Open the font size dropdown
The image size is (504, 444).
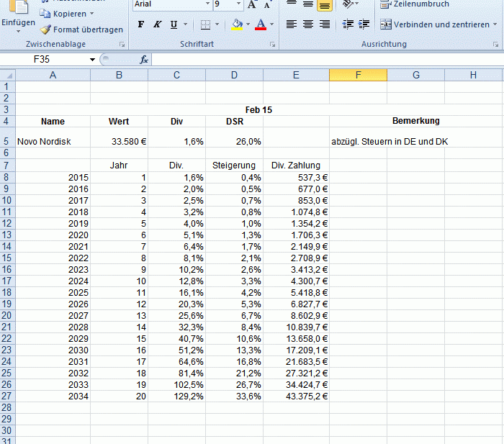(x=238, y=4)
